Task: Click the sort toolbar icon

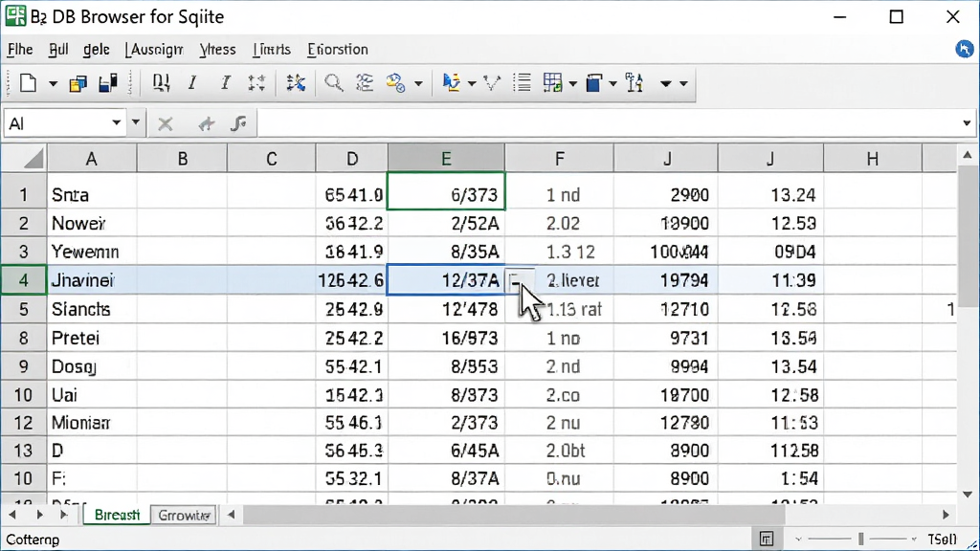Action: (161, 83)
